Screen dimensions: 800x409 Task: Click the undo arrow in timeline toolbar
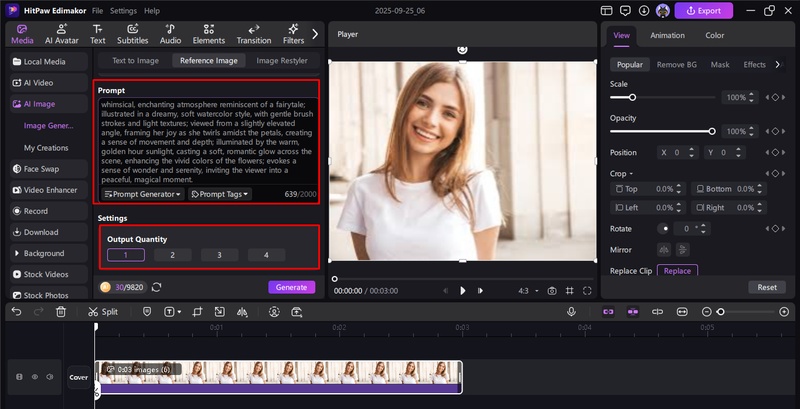click(x=17, y=312)
